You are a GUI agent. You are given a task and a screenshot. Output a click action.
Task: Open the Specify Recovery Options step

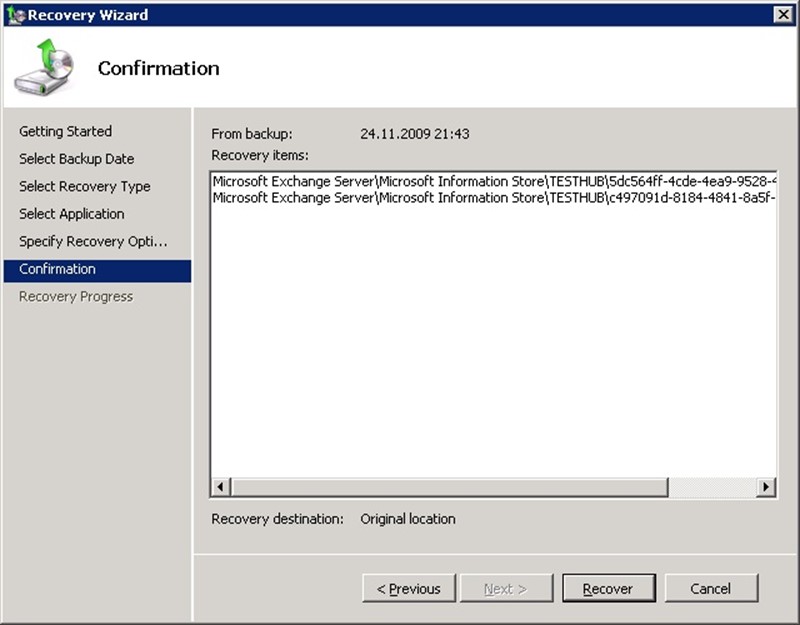point(93,242)
